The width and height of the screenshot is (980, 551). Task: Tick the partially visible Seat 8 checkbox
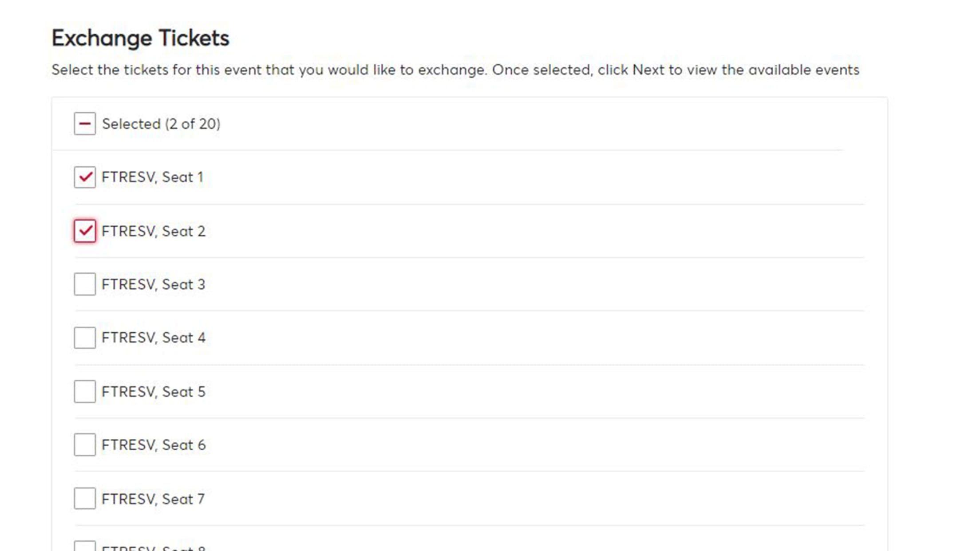tap(85, 547)
